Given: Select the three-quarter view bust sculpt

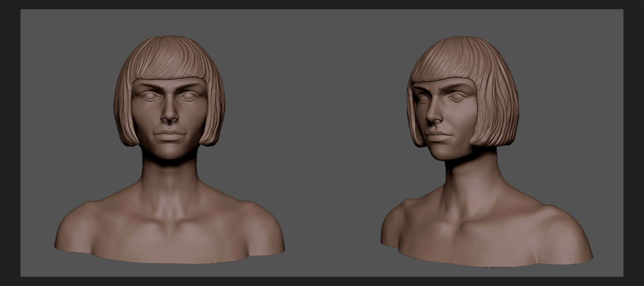Looking at the screenshot, I should click(x=487, y=152).
